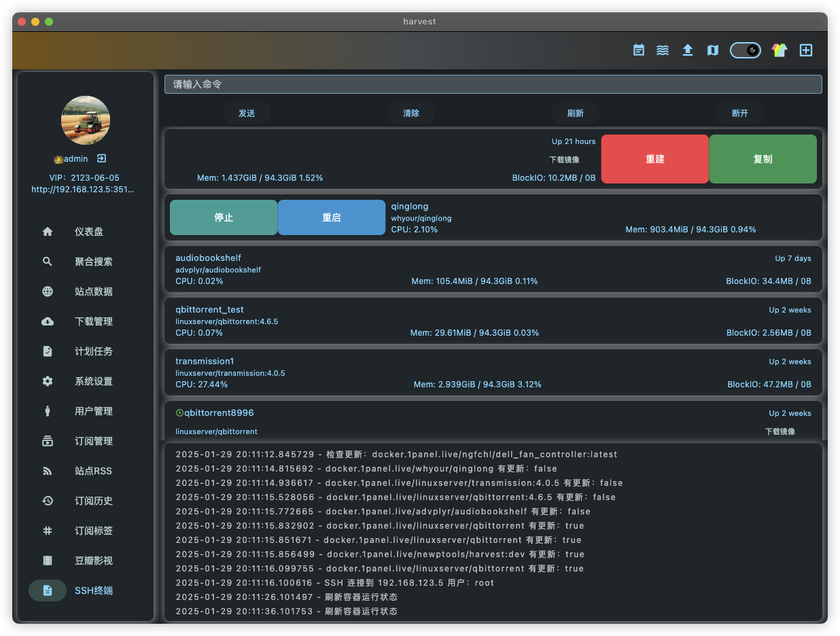The width and height of the screenshot is (840, 636).
Task: Open 站点RSS in the sidebar
Action: 93,471
